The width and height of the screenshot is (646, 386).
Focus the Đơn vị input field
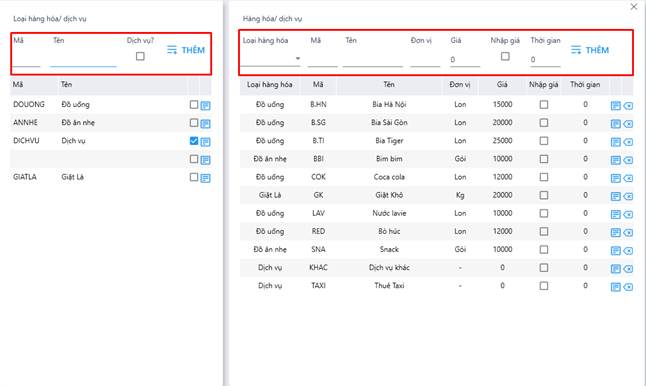point(425,59)
